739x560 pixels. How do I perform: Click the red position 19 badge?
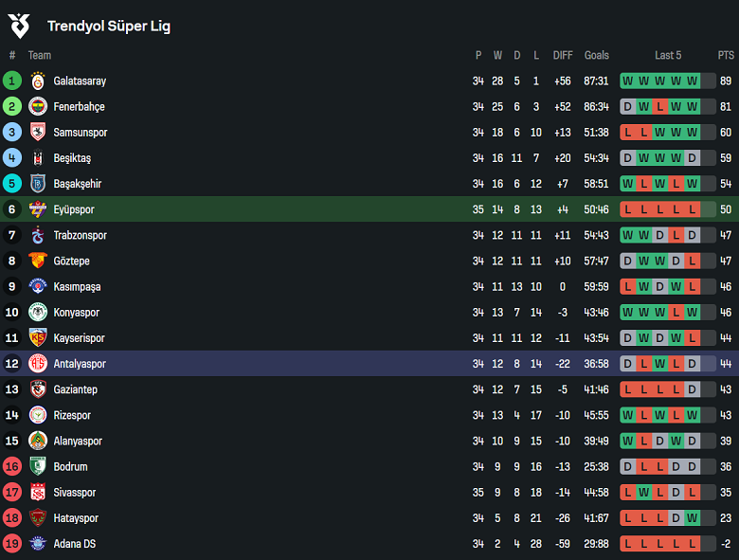[12, 544]
